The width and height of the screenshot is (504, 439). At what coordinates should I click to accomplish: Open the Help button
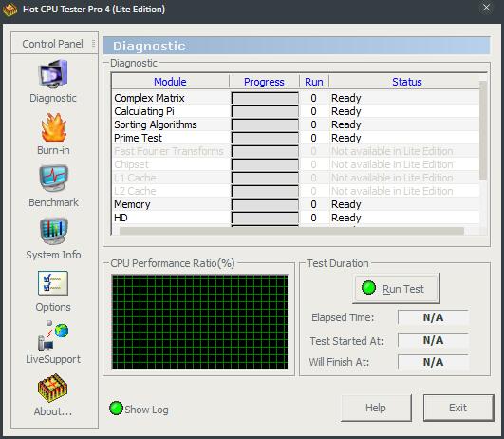376,408
